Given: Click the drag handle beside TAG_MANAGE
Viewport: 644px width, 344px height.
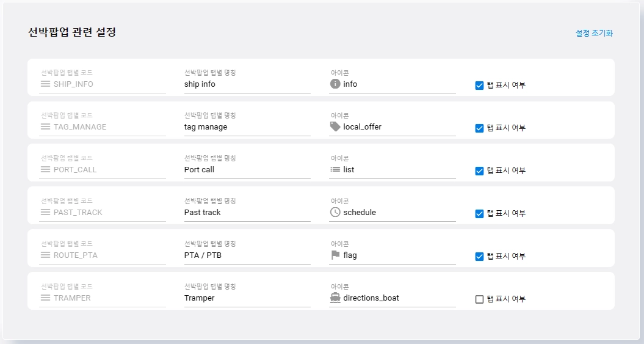Looking at the screenshot, I should click(45, 126).
